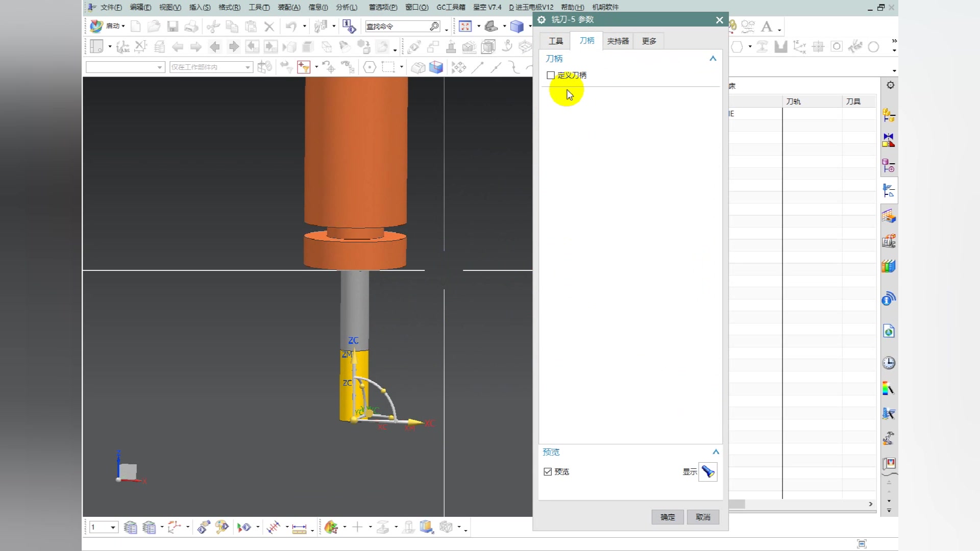Image resolution: width=980 pixels, height=551 pixels.
Task: Collapse the 预览 section chevron
Action: [716, 452]
